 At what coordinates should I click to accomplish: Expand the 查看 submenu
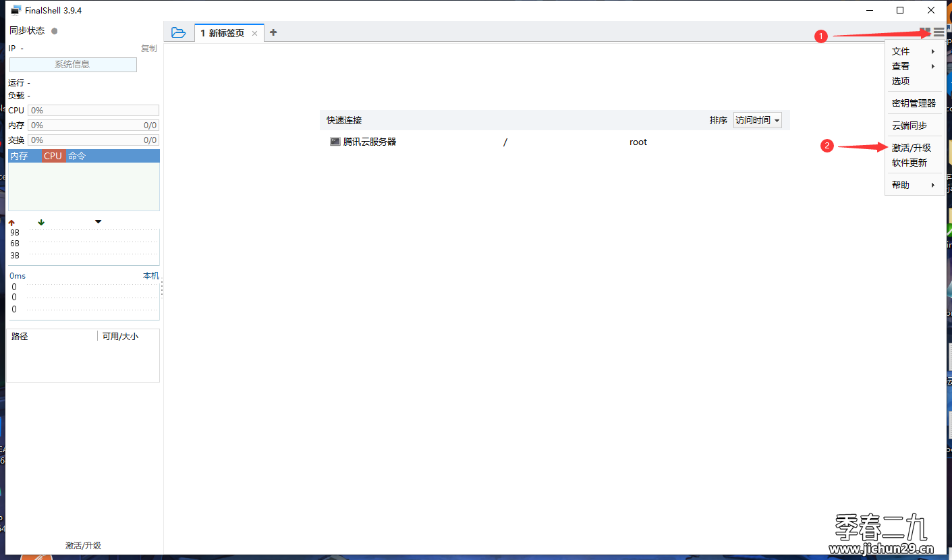coord(914,66)
